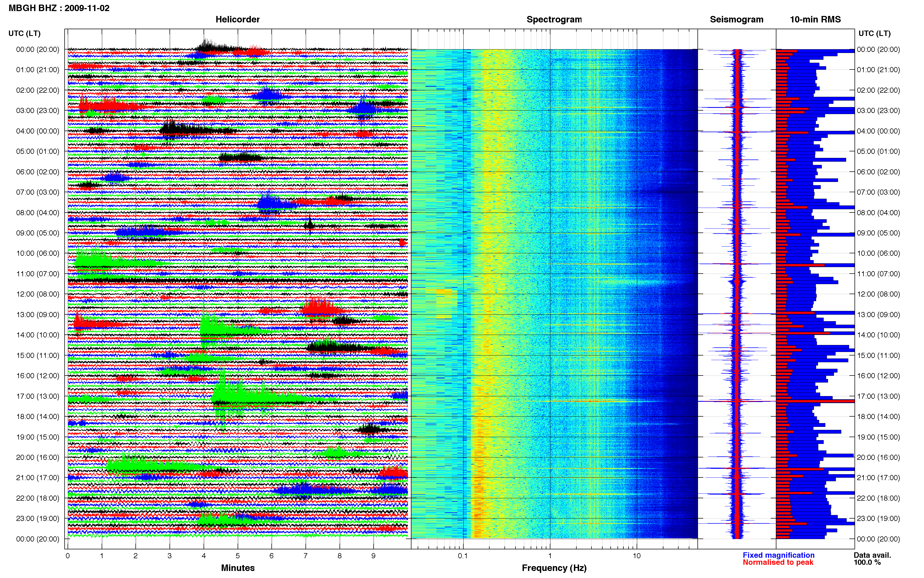The width and height of the screenshot is (924, 578).
Task: Click the '0.1' tick on the Frequency axis
Action: point(463,556)
